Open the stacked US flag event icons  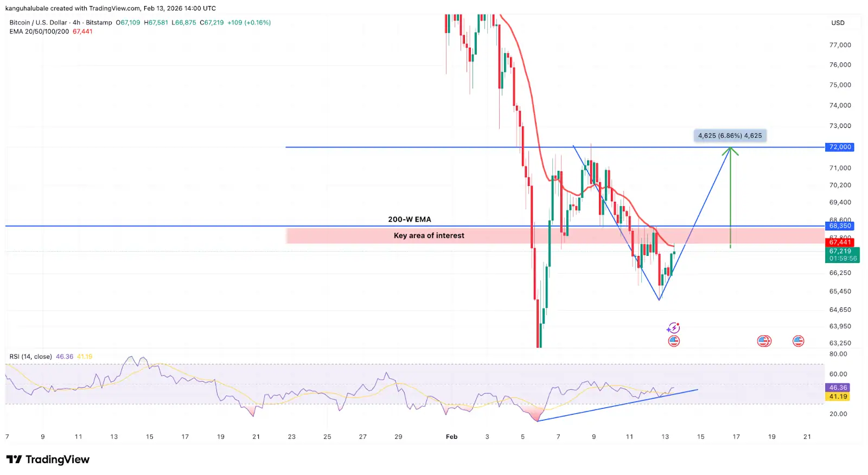coord(764,341)
